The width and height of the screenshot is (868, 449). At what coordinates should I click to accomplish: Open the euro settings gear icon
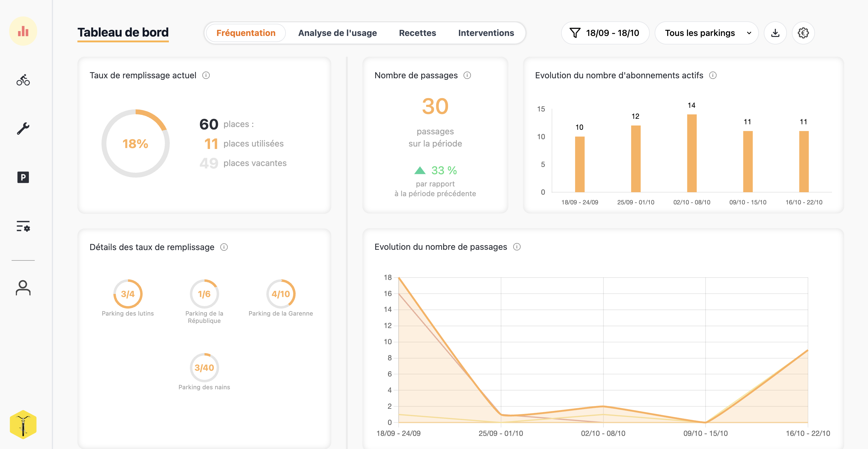[x=803, y=33]
